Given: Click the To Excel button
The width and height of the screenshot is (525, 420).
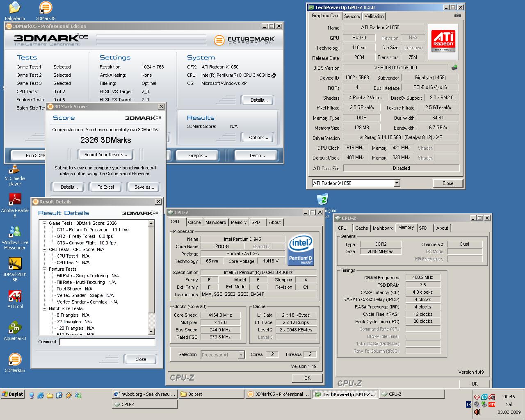Looking at the screenshot, I should tap(106, 187).
